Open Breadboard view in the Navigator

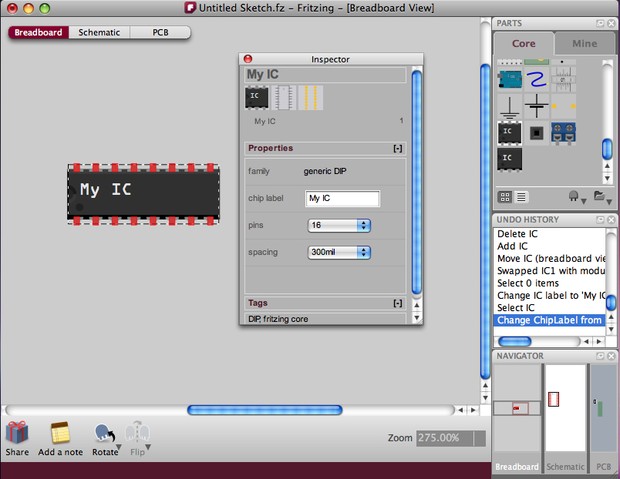(x=517, y=467)
